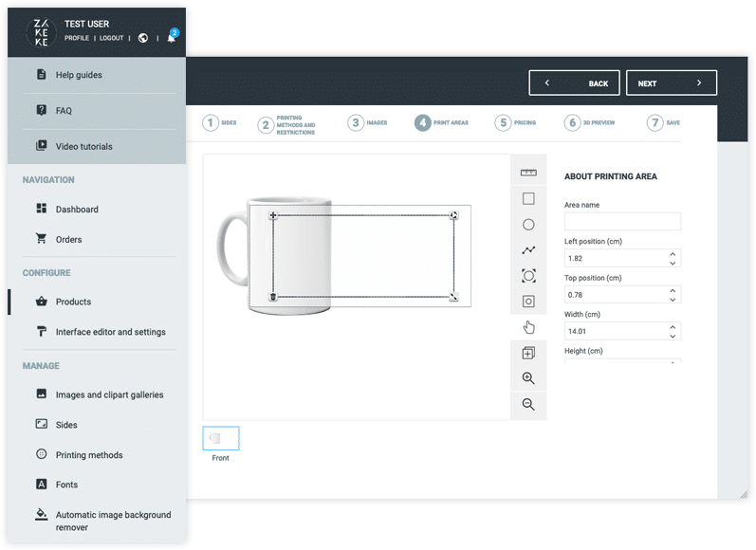The height and width of the screenshot is (550, 756).
Task: Zoom out of the canvas
Action: click(528, 404)
